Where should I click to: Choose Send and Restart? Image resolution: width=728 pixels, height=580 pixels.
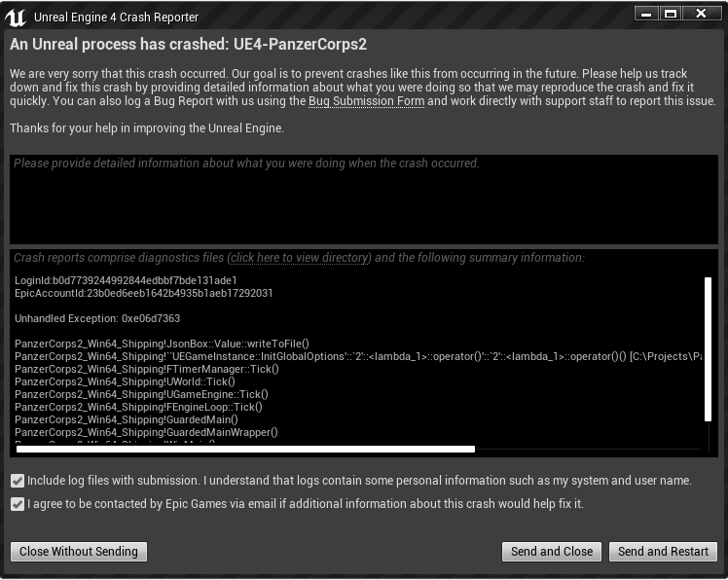click(x=663, y=552)
